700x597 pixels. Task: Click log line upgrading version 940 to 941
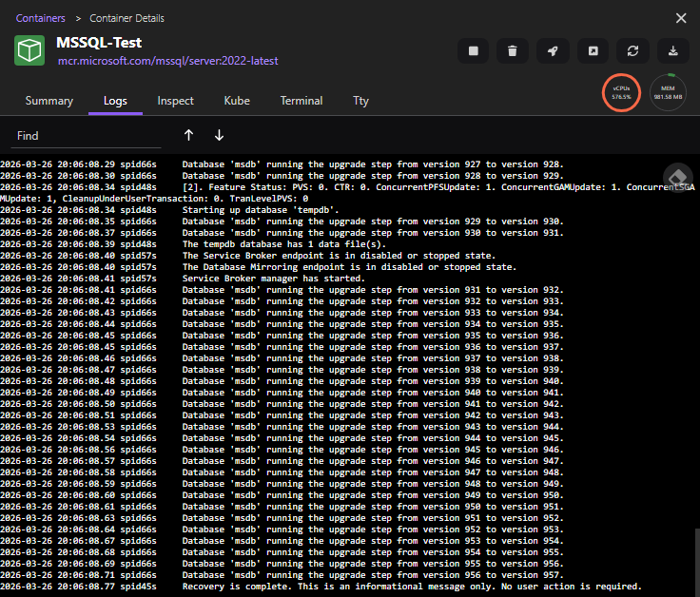click(282, 393)
